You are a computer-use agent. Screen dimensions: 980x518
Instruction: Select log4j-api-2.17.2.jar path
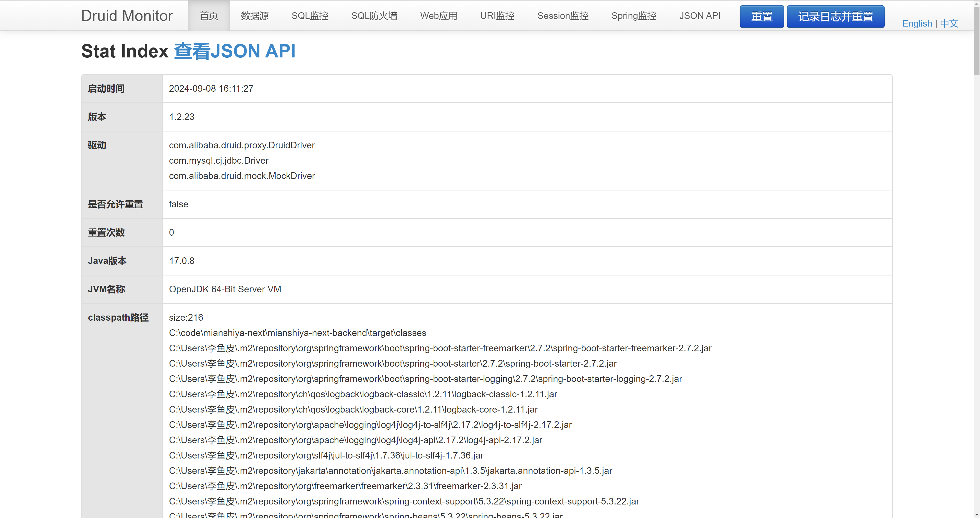(x=355, y=440)
